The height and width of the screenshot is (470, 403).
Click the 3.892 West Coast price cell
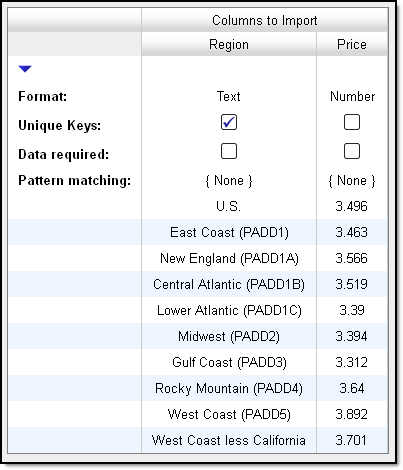click(x=352, y=414)
